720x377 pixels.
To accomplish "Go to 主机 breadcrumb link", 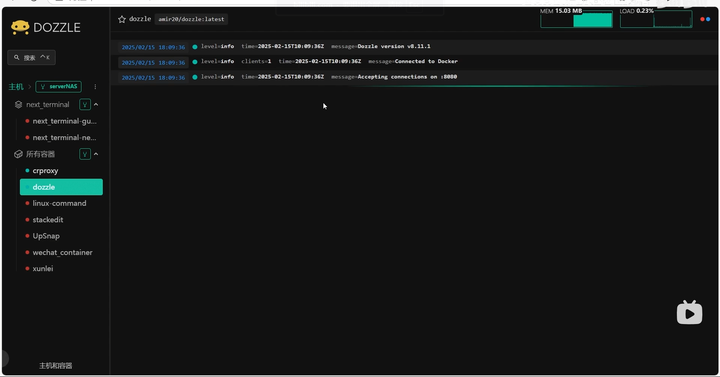I will point(16,87).
